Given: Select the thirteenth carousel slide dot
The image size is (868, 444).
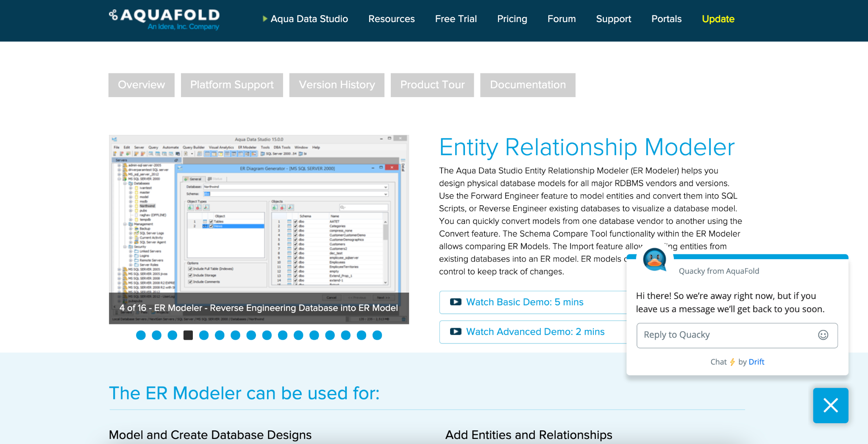Looking at the screenshot, I should [x=330, y=335].
